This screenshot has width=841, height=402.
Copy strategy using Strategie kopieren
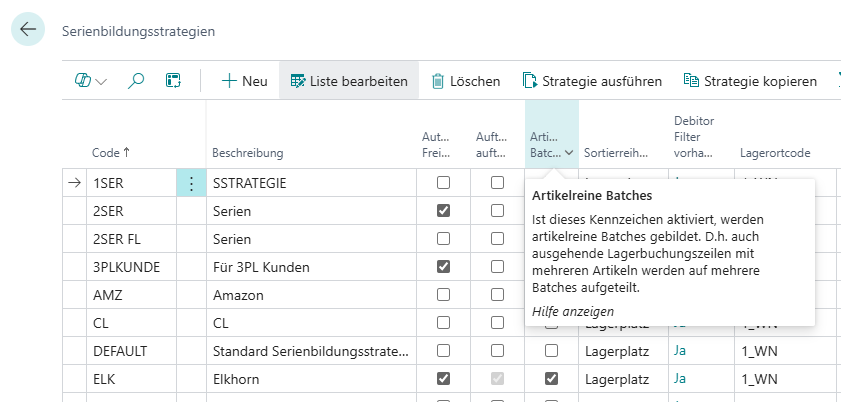pos(749,81)
